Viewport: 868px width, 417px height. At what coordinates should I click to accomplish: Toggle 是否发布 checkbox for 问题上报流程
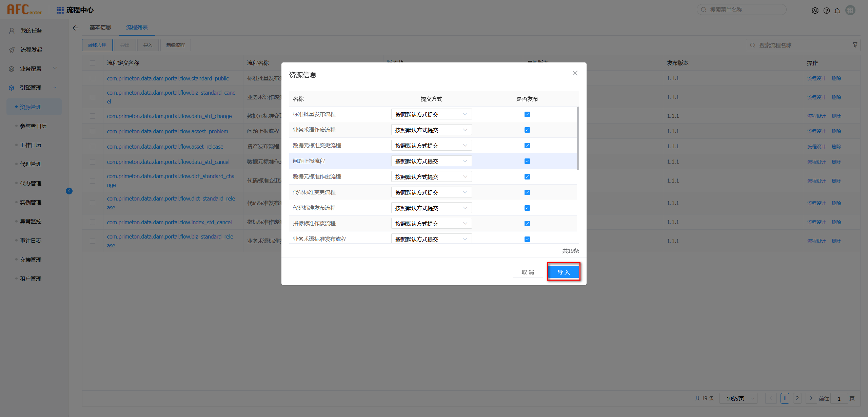[x=527, y=161]
